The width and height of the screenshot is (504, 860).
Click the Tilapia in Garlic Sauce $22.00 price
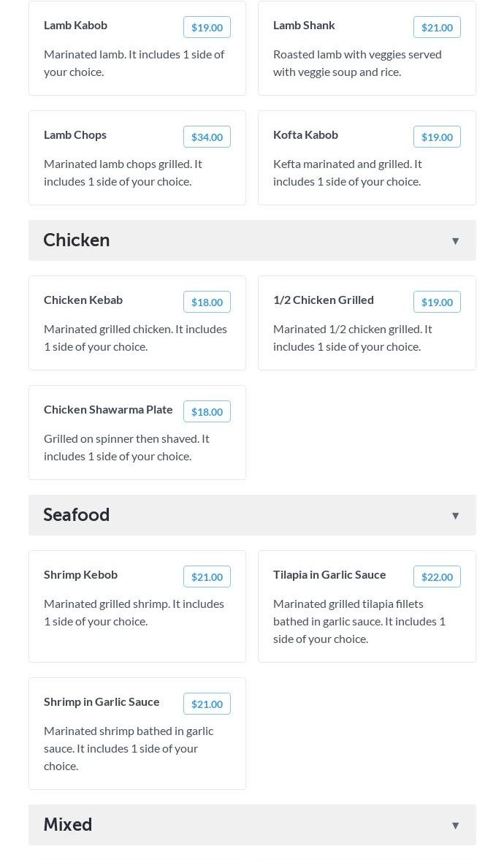coord(437,577)
